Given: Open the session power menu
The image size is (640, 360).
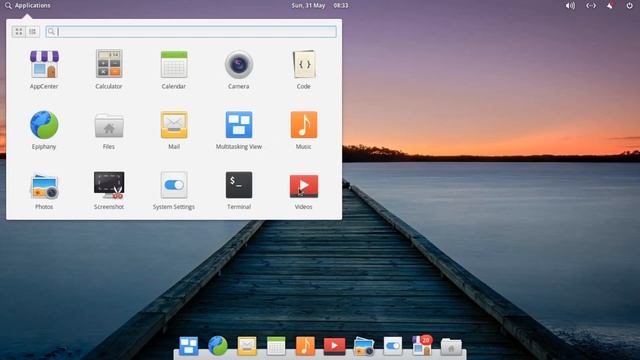Looking at the screenshot, I should [629, 6].
